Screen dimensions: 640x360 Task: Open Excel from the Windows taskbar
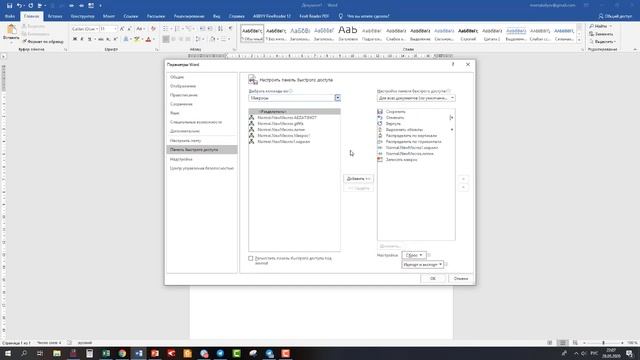106,353
